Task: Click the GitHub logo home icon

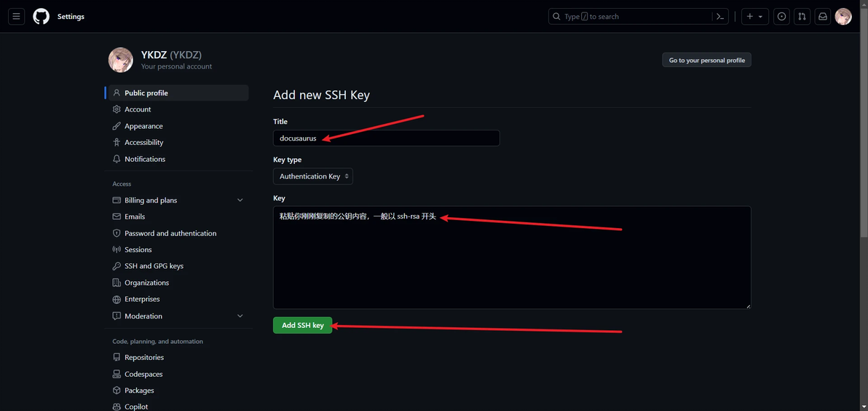Action: point(42,16)
